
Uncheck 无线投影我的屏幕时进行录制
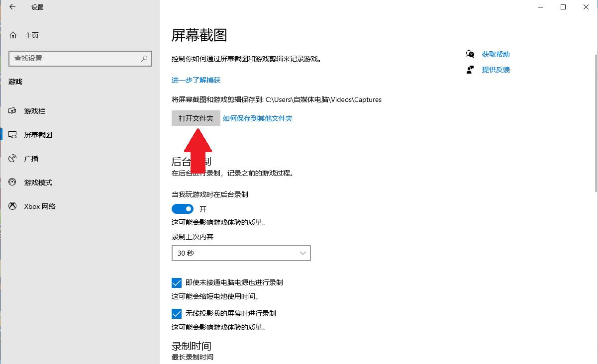click(x=176, y=313)
